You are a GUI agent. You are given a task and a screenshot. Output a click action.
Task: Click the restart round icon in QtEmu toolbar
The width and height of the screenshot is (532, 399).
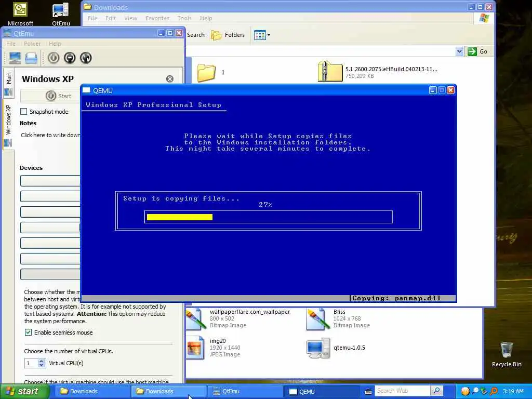pos(86,58)
